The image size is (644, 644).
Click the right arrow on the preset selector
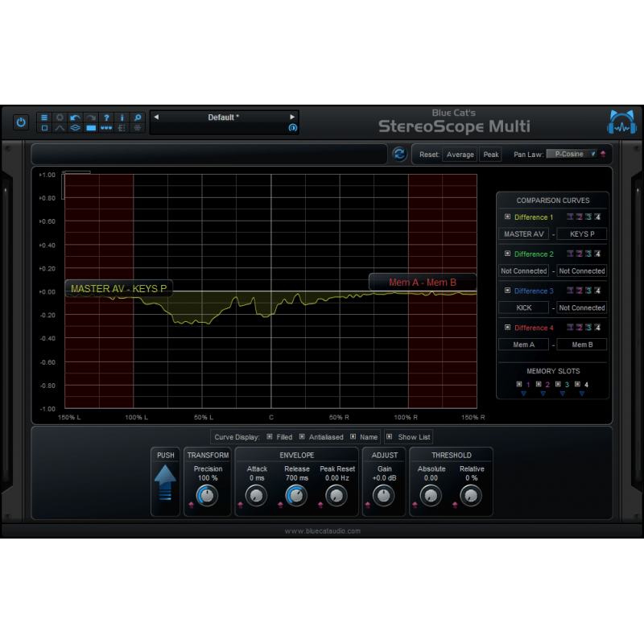(292, 118)
